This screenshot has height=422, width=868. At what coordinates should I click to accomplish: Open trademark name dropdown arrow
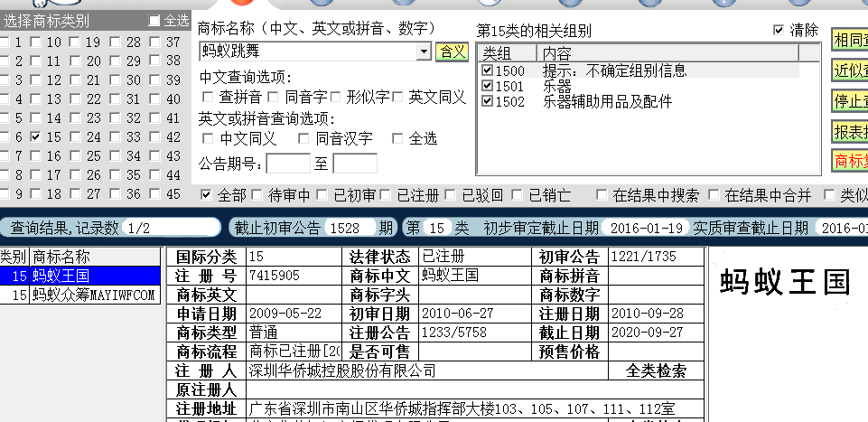(424, 52)
